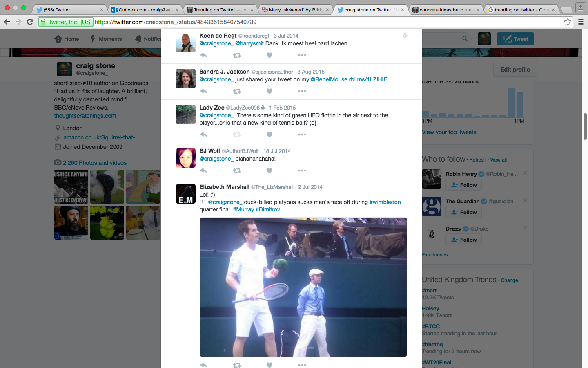Click the browser back arrow
Image resolution: width=588 pixels, height=368 pixels.
(x=7, y=22)
